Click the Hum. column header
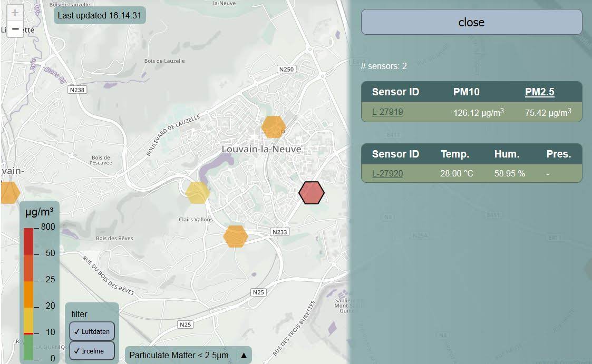This screenshot has height=364, width=592. [x=507, y=154]
